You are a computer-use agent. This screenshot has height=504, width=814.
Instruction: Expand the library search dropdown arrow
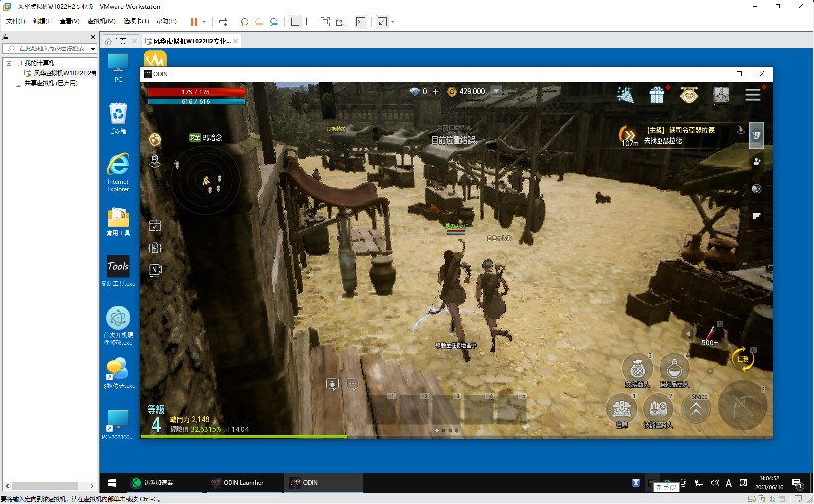(x=93, y=49)
